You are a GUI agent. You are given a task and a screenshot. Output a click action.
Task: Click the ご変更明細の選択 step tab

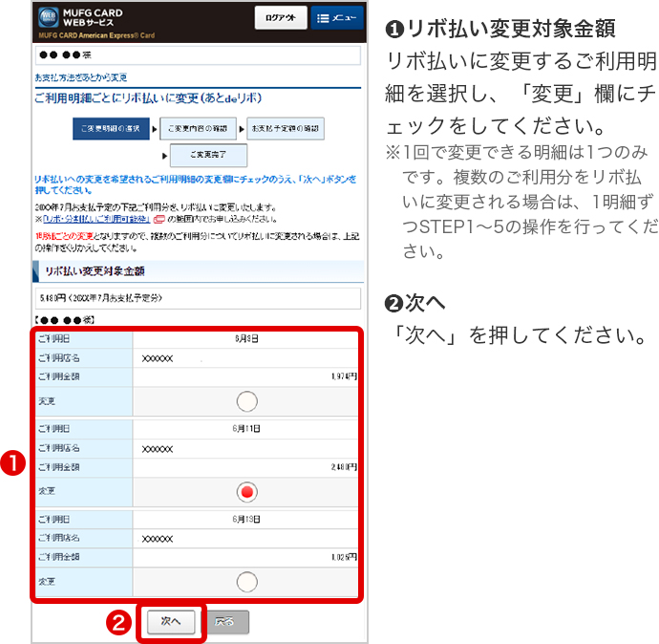[111, 128]
